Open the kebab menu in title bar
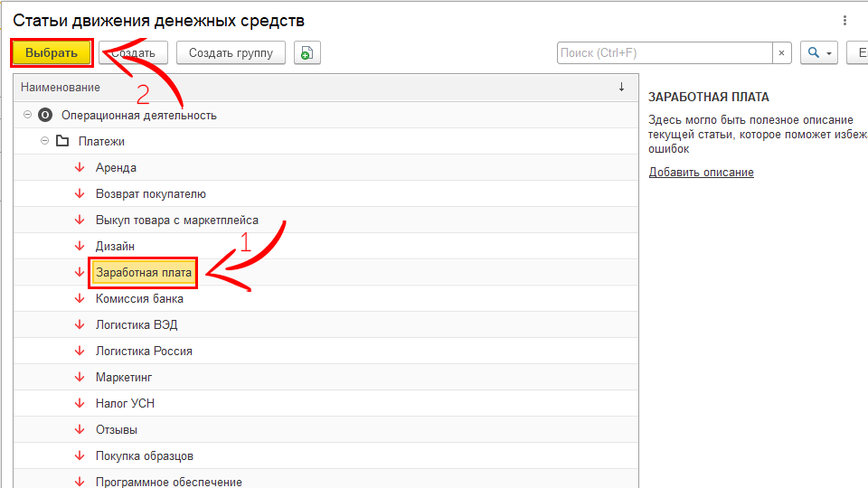The image size is (868, 488). point(845,20)
